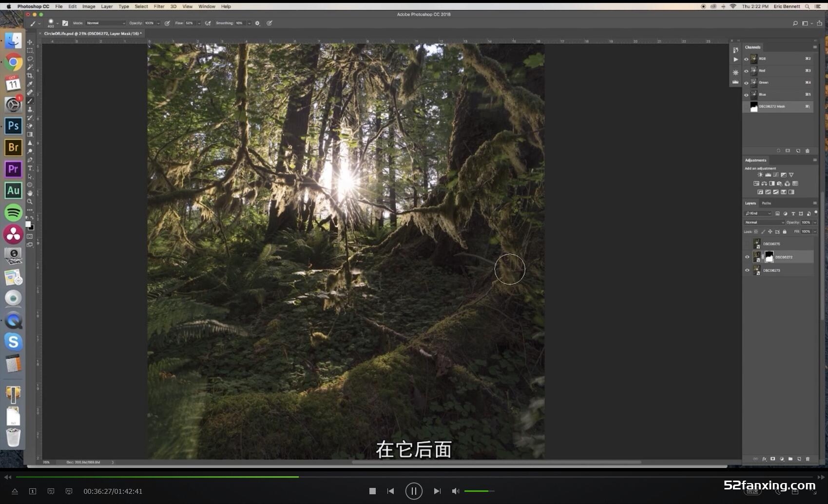Select the Lasso tool

tap(30, 58)
